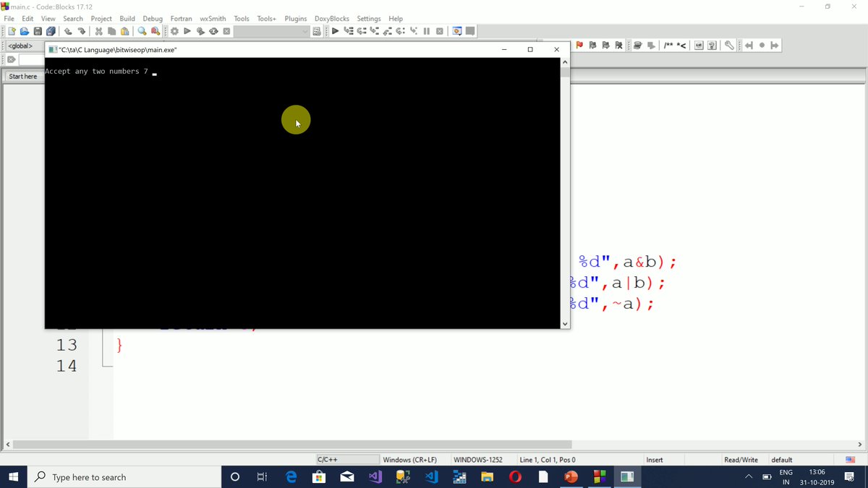
Task: Pause the debugger with the break icon
Action: tap(426, 31)
